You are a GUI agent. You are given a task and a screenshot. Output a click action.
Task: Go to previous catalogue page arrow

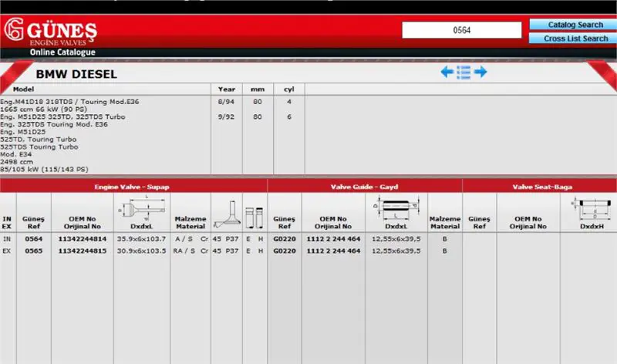(x=447, y=72)
